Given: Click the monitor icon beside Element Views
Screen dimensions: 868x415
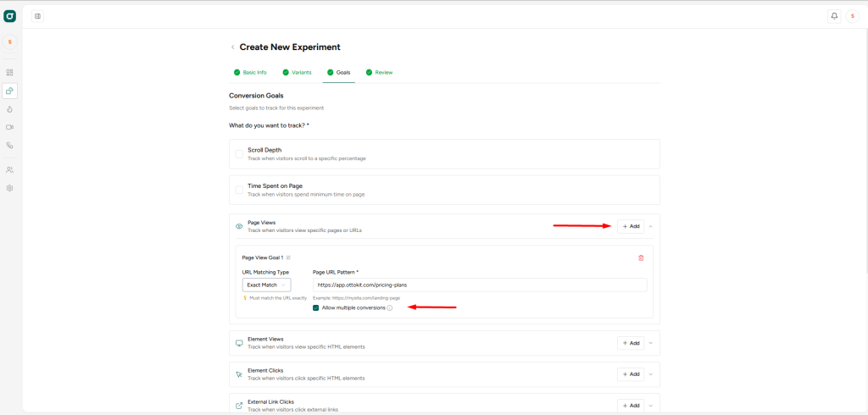Looking at the screenshot, I should (239, 343).
